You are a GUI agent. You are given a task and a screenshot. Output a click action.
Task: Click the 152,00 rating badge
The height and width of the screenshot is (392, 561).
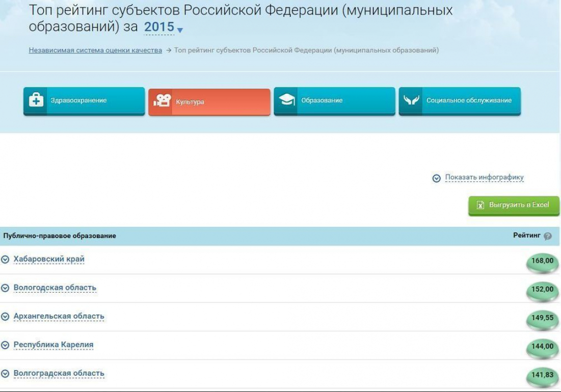[542, 291]
